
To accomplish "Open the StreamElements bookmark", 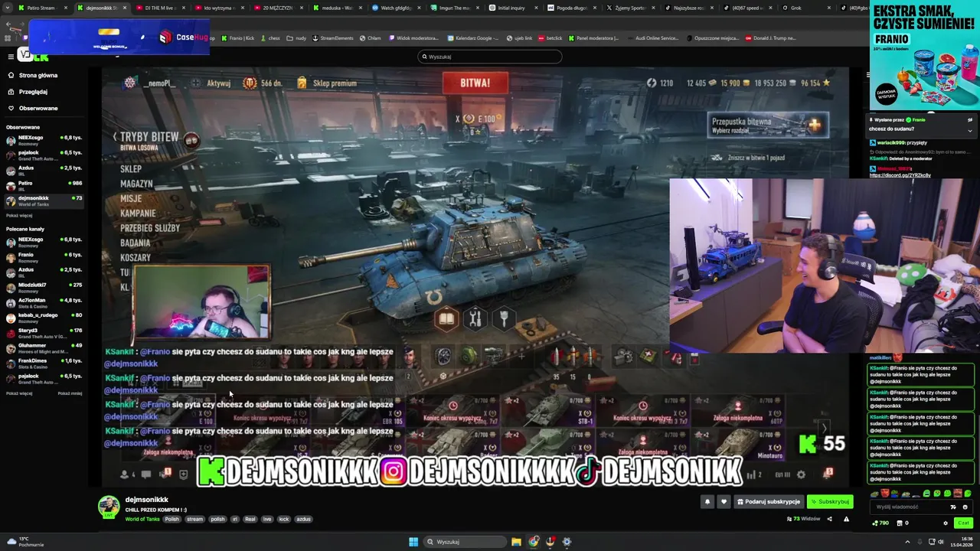I will [x=333, y=37].
